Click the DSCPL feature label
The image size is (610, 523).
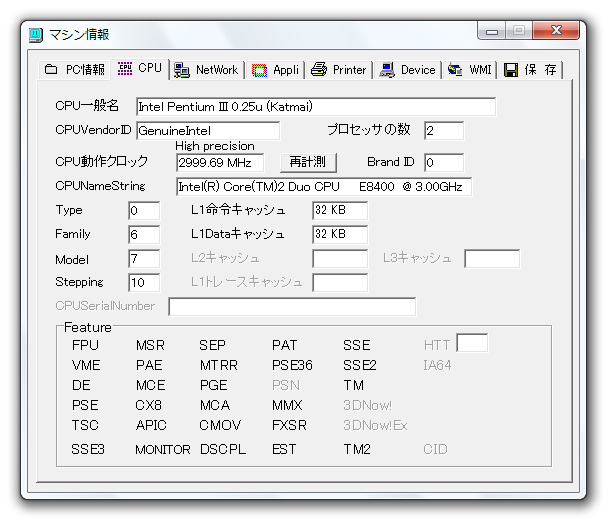tap(223, 449)
